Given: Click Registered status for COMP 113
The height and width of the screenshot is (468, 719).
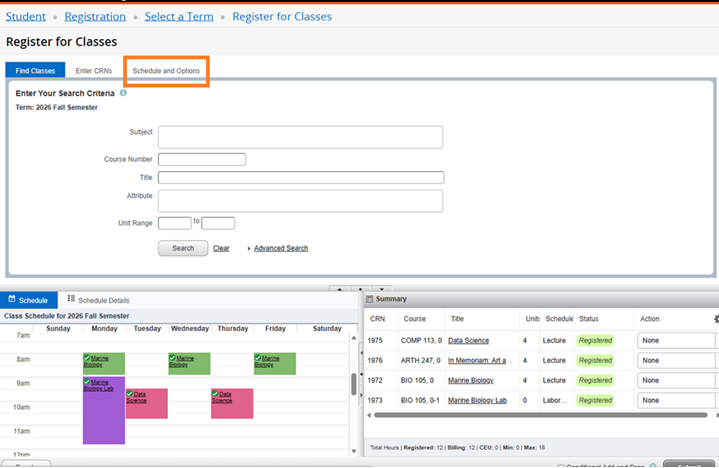Looking at the screenshot, I should point(595,341).
